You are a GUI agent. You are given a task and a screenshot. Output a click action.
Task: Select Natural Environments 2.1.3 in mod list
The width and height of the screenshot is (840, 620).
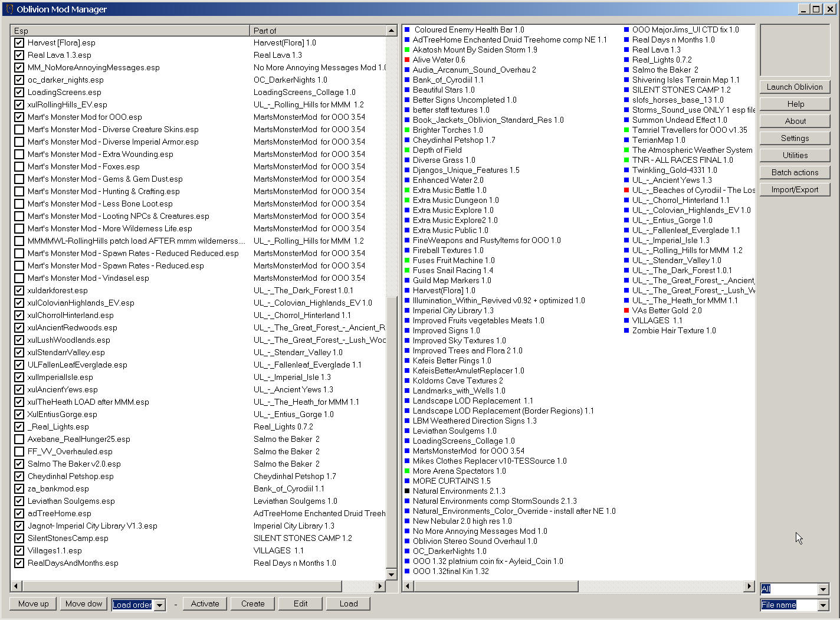(459, 491)
